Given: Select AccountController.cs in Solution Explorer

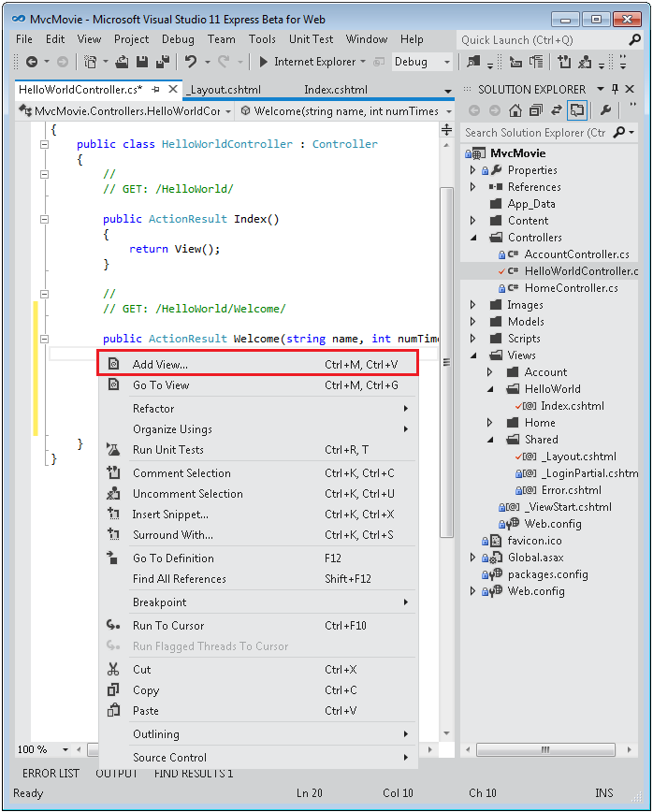Looking at the screenshot, I should pyautogui.click(x=577, y=254).
